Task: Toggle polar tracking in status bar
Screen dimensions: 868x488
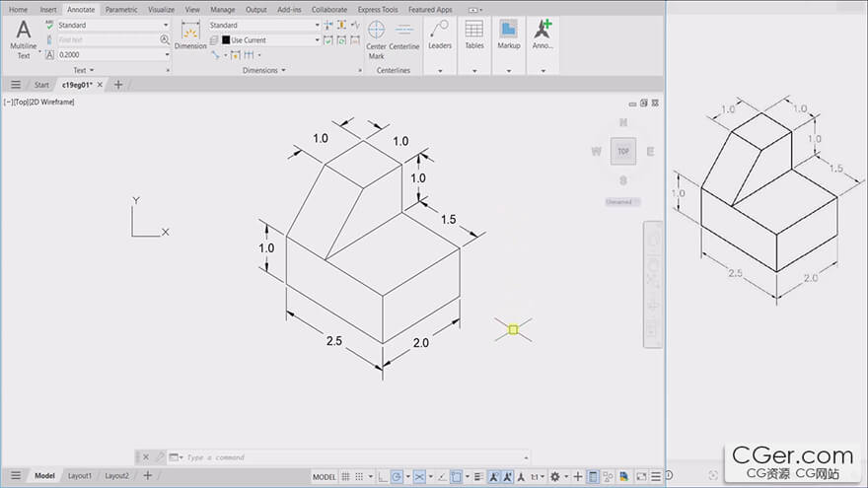Action: pyautogui.click(x=397, y=476)
